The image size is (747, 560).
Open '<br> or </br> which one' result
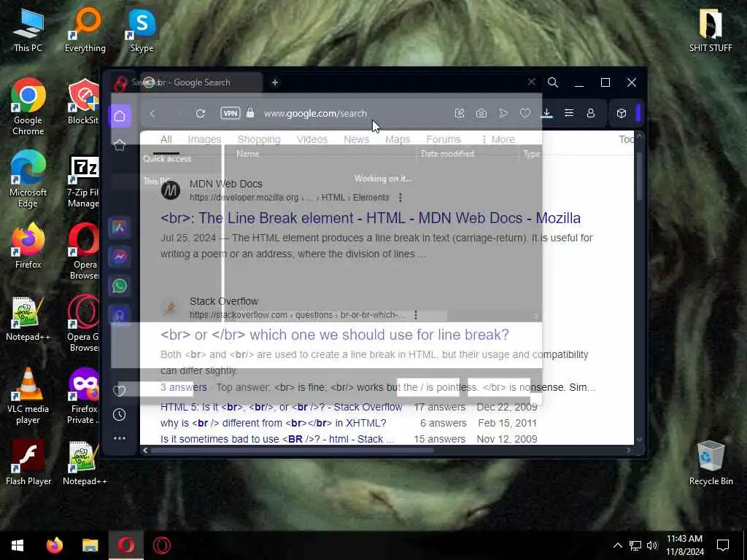pyautogui.click(x=334, y=335)
